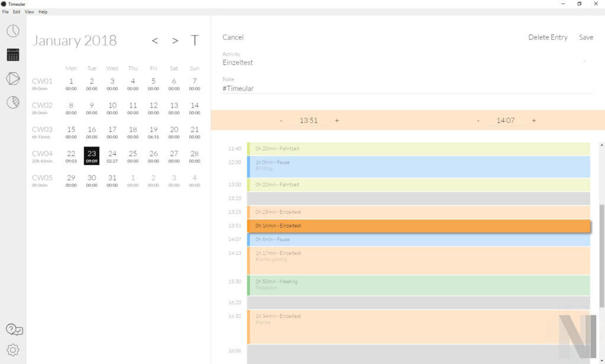Image resolution: width=605 pixels, height=364 pixels.
Task: Jump to today with T button
Action: coord(194,41)
